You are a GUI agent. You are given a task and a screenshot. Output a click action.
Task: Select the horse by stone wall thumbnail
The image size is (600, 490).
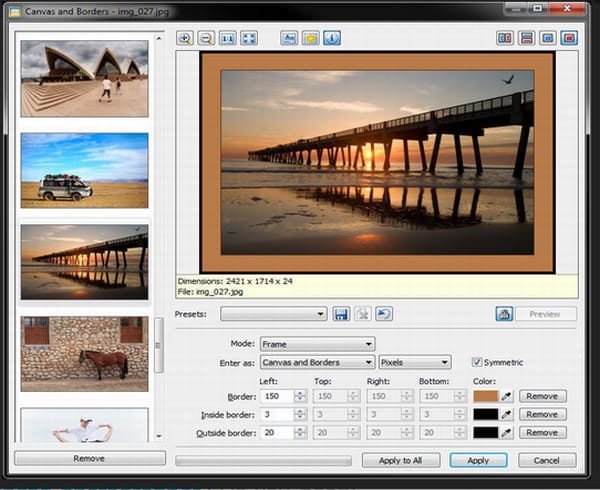(x=85, y=354)
